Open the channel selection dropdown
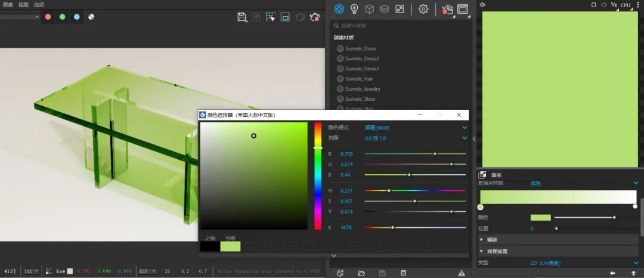 20,17
